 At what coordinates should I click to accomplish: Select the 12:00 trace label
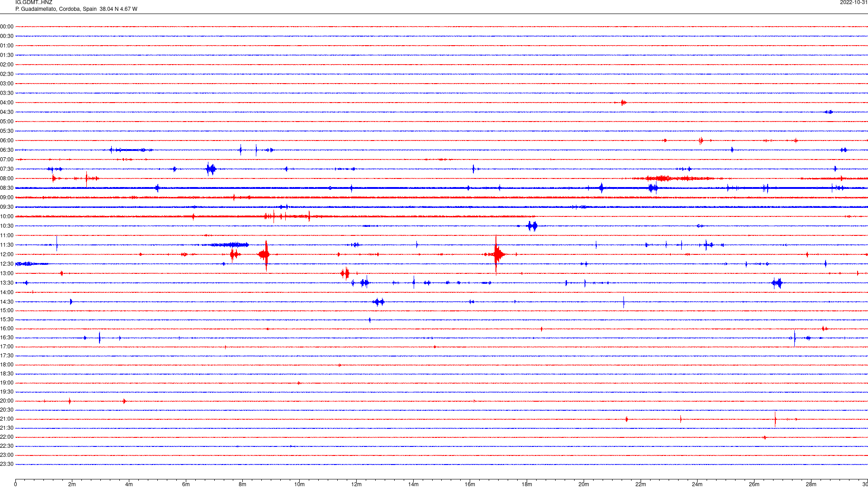7,254
